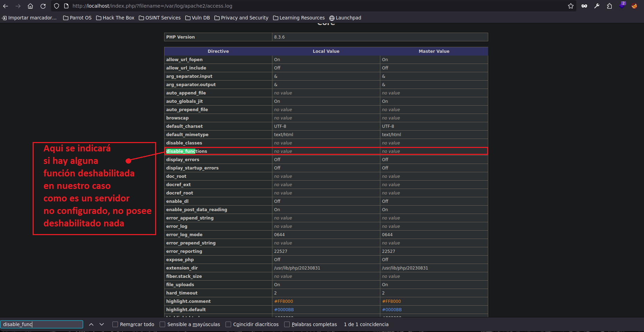644x332 pixels.
Task: Reload the current page
Action: point(43,6)
